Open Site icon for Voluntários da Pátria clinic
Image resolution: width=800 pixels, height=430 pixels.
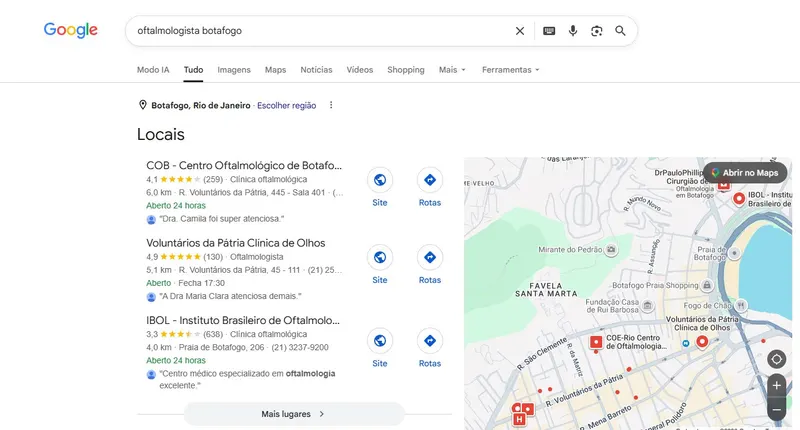click(x=380, y=257)
